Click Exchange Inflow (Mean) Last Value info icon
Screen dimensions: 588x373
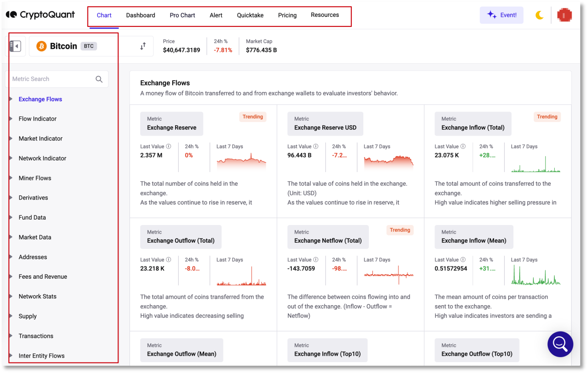point(463,260)
